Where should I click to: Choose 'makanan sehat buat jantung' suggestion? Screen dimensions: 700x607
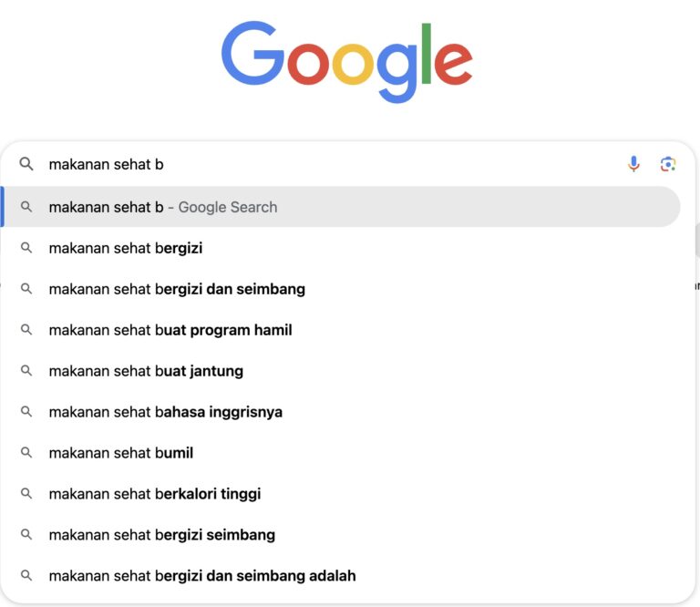tap(146, 371)
